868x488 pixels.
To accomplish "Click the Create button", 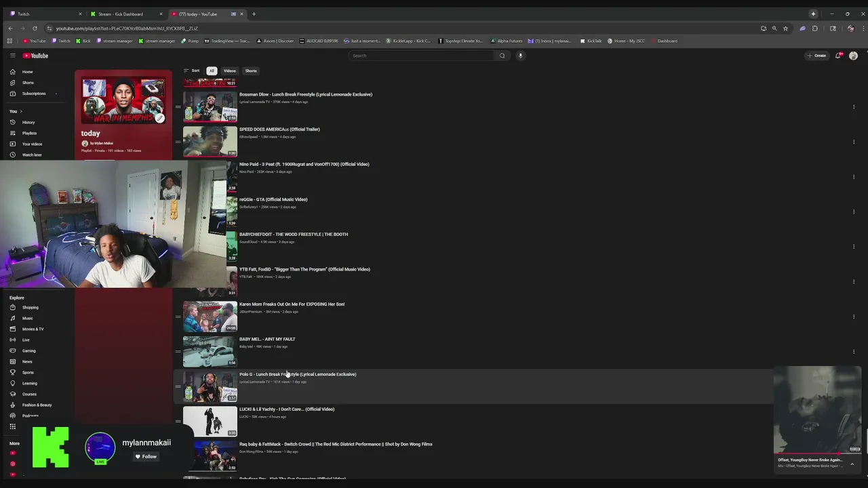I will (816, 56).
